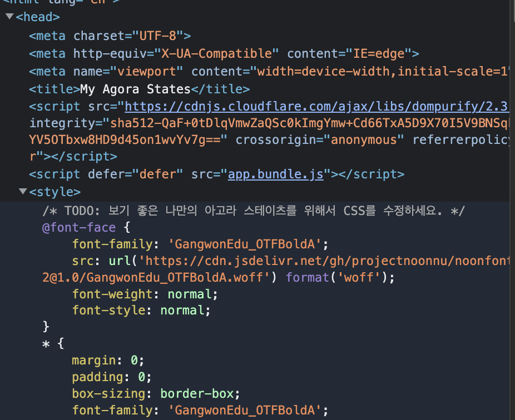Open the app.bundle.js script link
This screenshot has width=515, height=420.
(275, 174)
